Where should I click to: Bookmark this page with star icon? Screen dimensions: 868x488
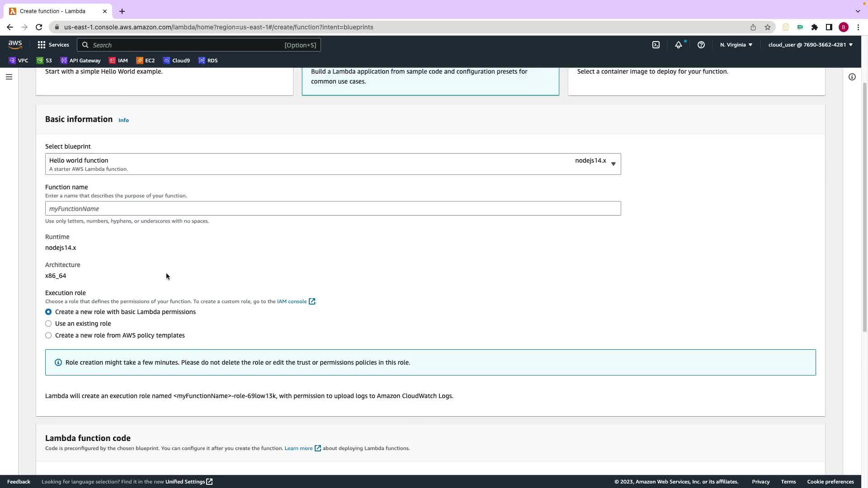click(x=767, y=27)
